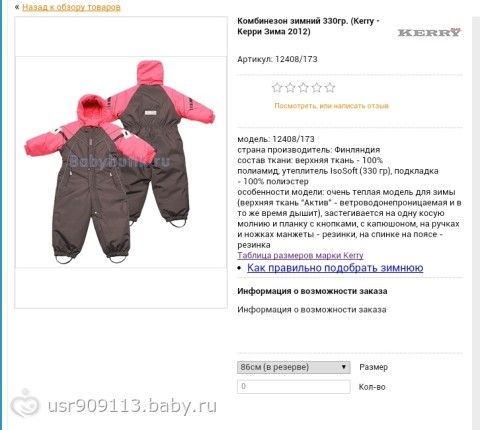The height and width of the screenshot is (430, 480).
Task: Click the Артикул 12408/173 text
Action: (277, 59)
